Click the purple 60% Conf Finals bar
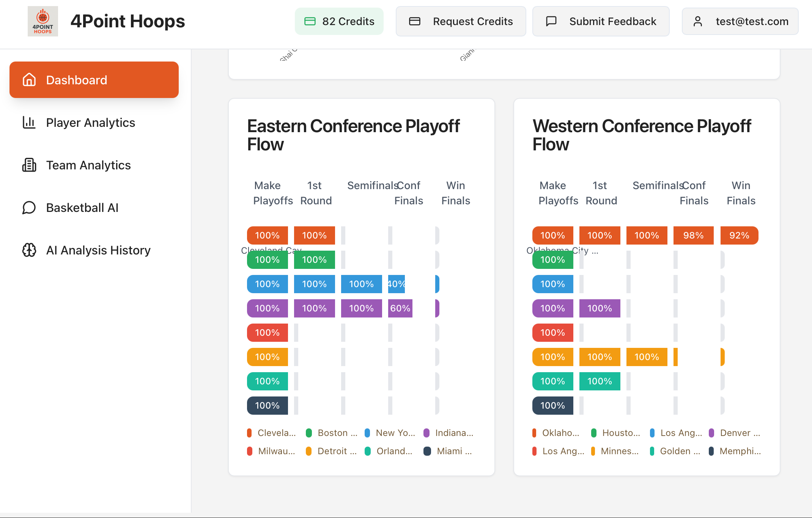812x518 pixels. [x=400, y=308]
